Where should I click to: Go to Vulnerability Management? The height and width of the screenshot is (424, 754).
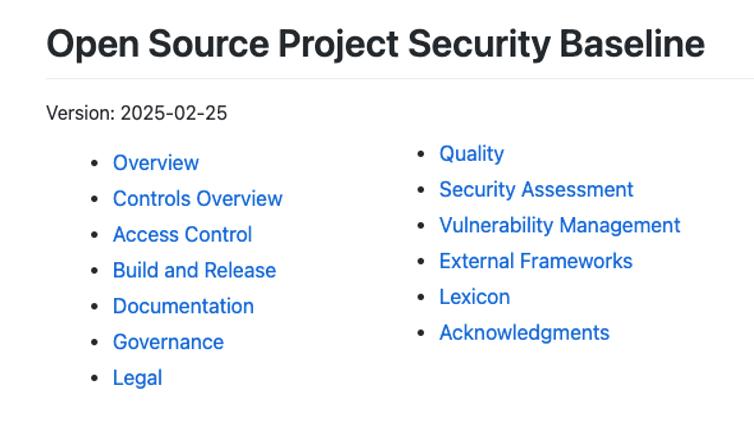coord(559,226)
